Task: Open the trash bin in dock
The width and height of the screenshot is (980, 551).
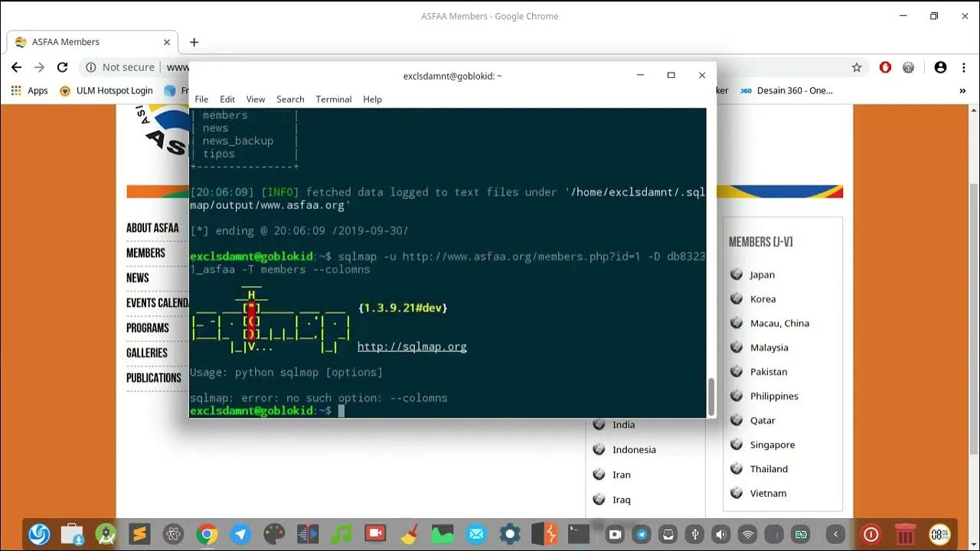Action: (x=905, y=533)
